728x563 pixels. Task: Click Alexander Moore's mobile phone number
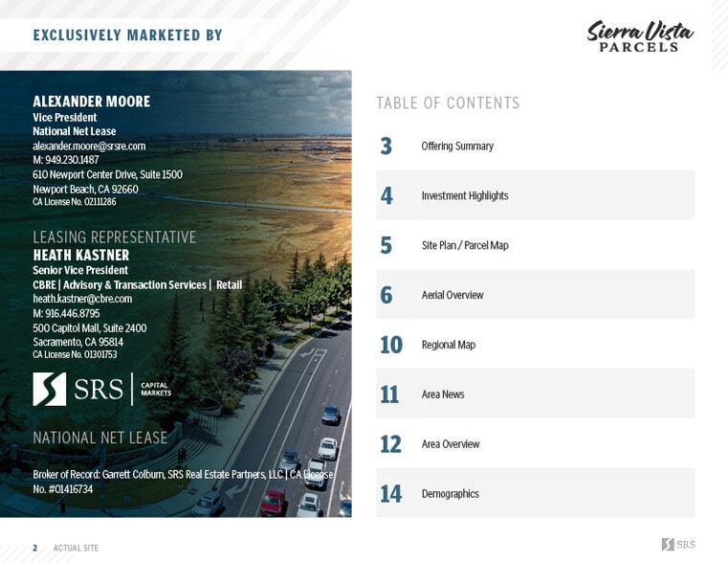[x=66, y=161]
